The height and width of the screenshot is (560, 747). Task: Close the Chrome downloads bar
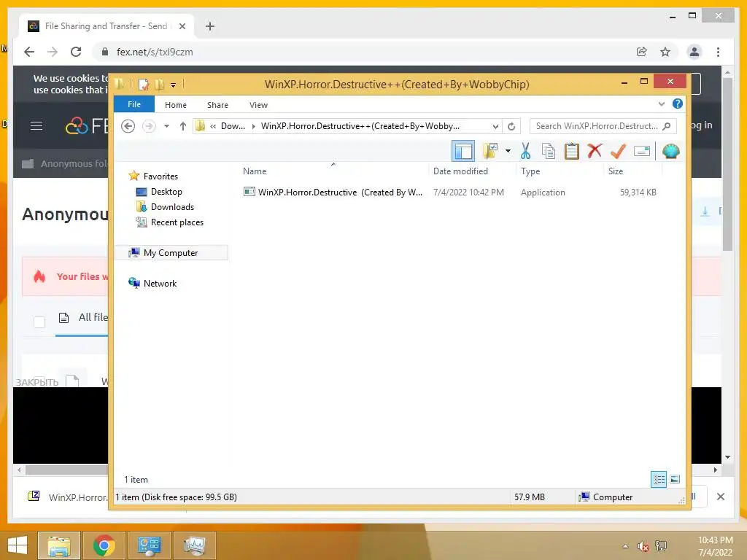click(720, 497)
